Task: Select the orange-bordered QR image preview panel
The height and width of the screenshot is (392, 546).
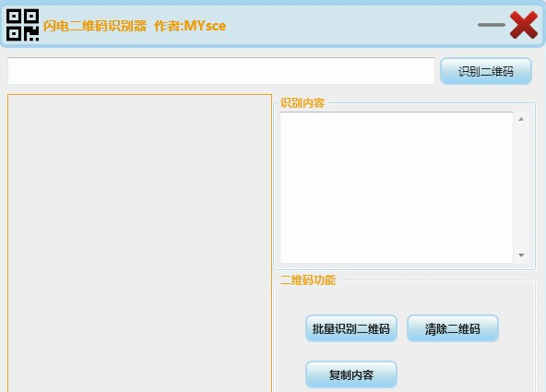Action: pos(139,243)
